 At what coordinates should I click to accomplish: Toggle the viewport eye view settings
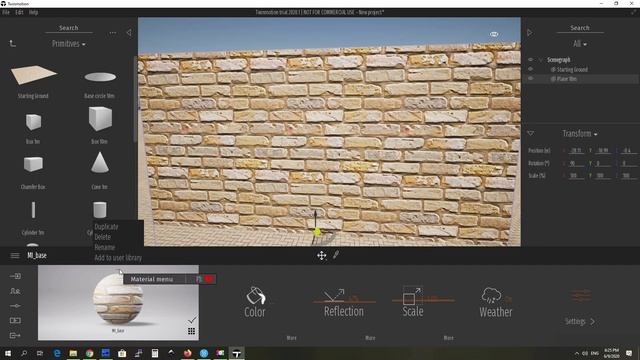click(494, 34)
